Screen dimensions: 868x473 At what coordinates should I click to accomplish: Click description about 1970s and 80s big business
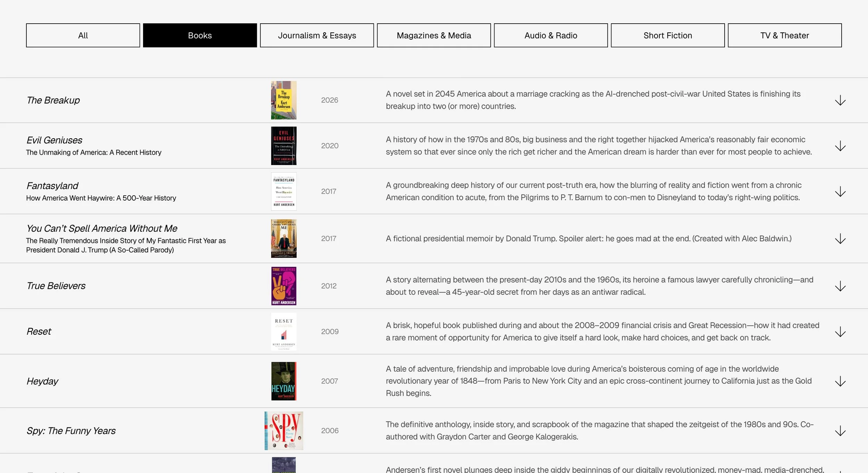point(599,146)
